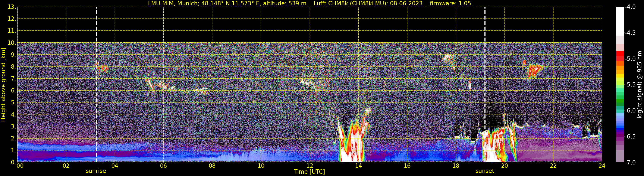The height and width of the screenshot is (176, 644).
Task: Click the height axis tick label '3.'
Action: tap(13, 127)
